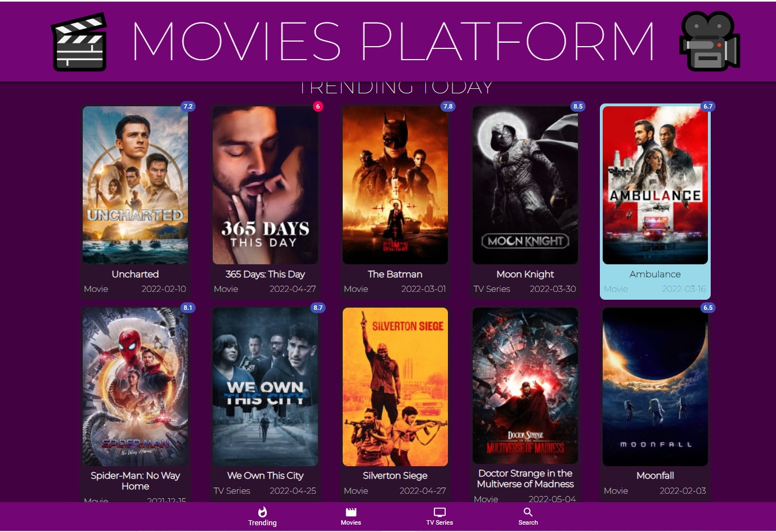The height and width of the screenshot is (532, 776).
Task: Click the Silverton Siege title text
Action: [395, 476]
